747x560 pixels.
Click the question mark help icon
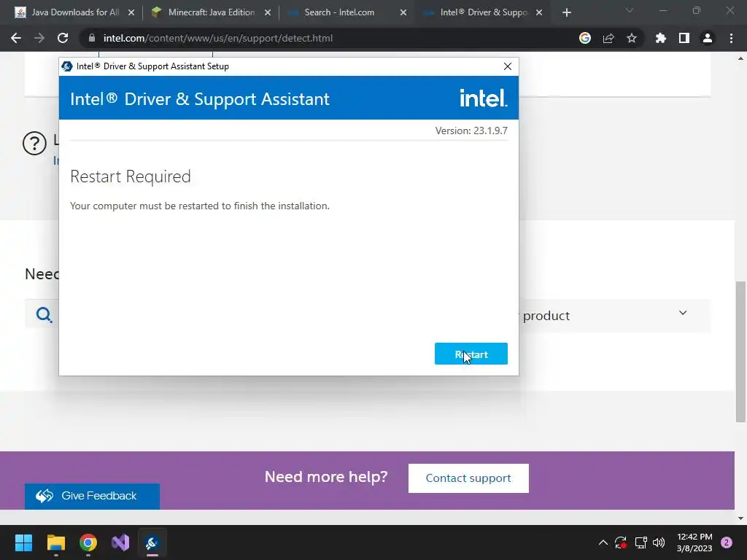coord(34,144)
